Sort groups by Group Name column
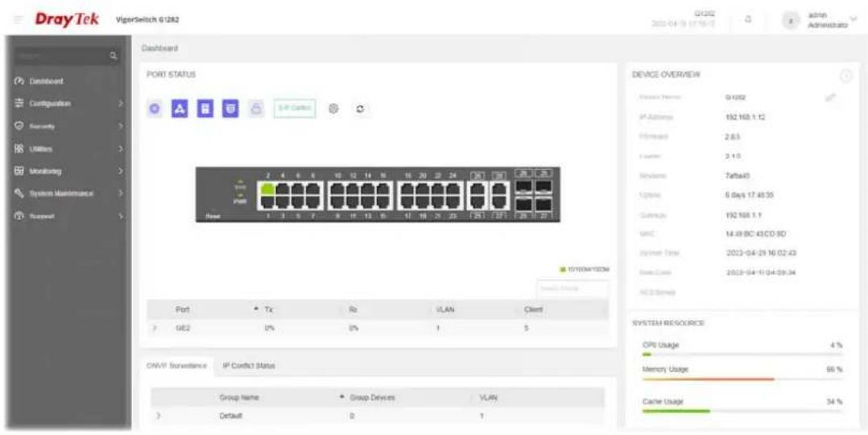The image size is (868, 435). tap(238, 398)
